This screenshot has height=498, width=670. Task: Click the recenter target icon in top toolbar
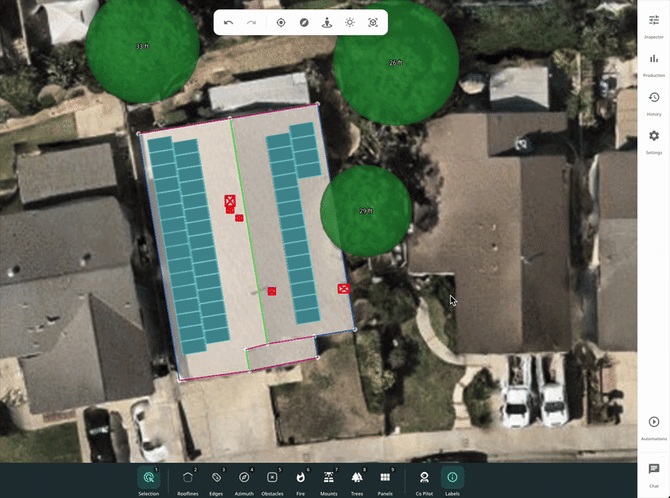[281, 23]
